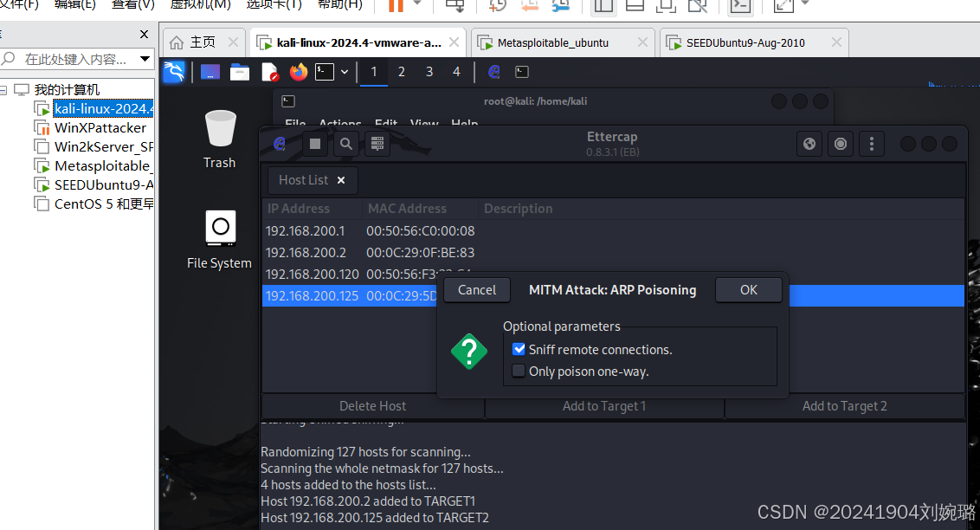This screenshot has width=980, height=530.
Task: Open terminal emulator from the Kali panel
Action: coord(325,72)
